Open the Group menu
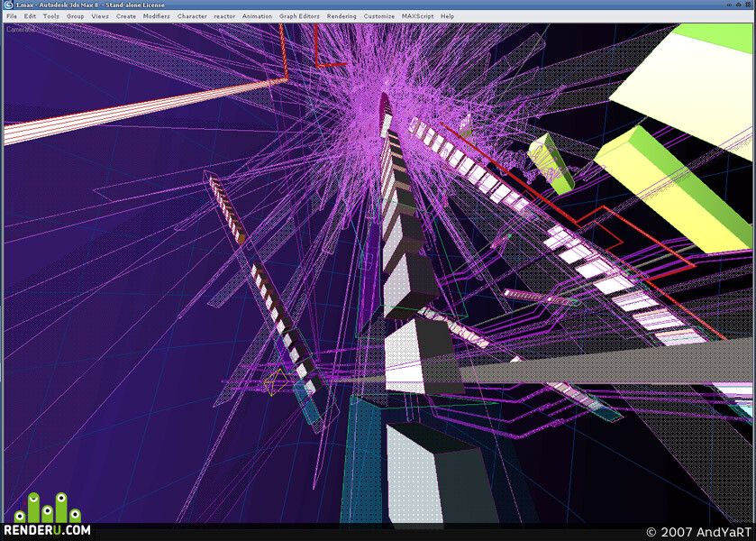Viewport: 756px width, 541px height. click(x=75, y=16)
